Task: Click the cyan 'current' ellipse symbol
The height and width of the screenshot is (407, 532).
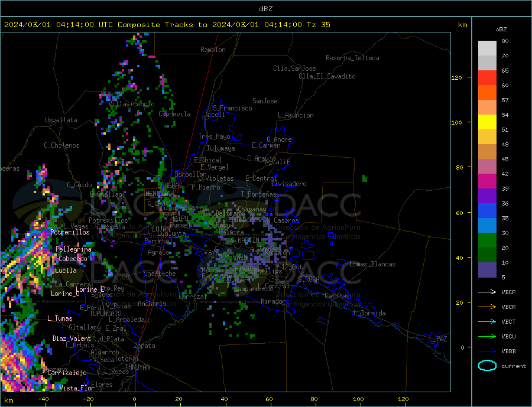Action: click(487, 366)
